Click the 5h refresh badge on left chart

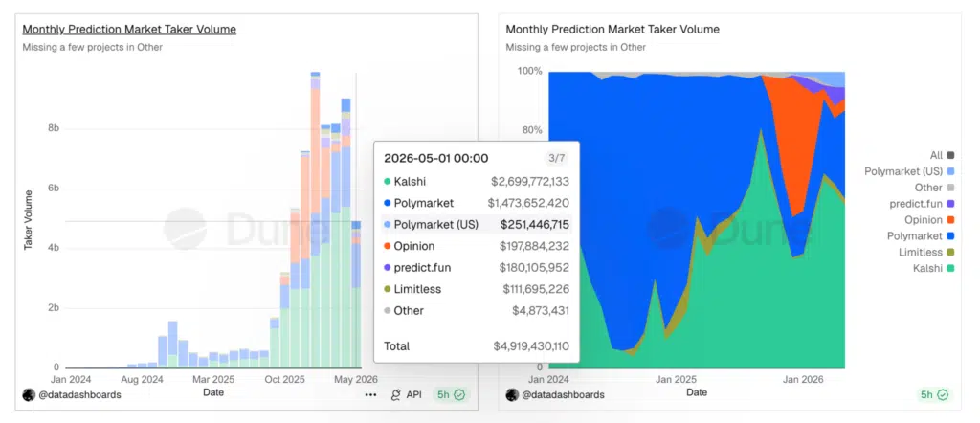(451, 395)
